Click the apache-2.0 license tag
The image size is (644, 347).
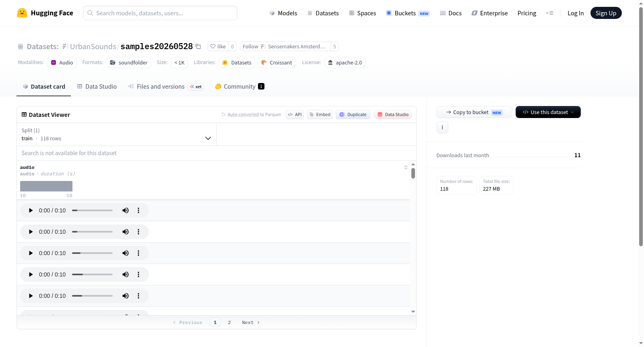click(x=345, y=62)
